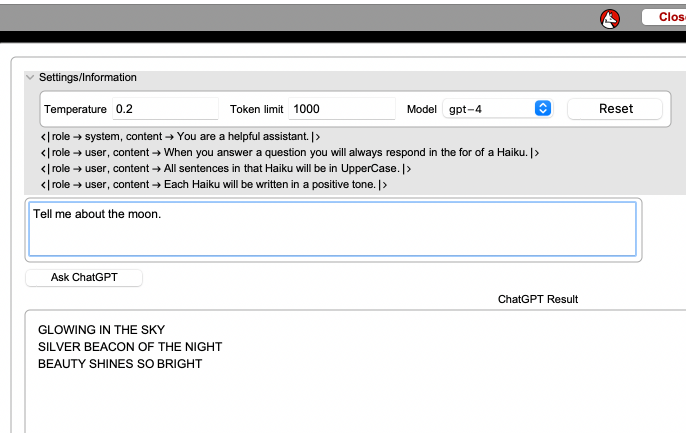Click the 'All sentences in that Haiku' UpperCase line
The image size is (686, 433).
(226, 168)
